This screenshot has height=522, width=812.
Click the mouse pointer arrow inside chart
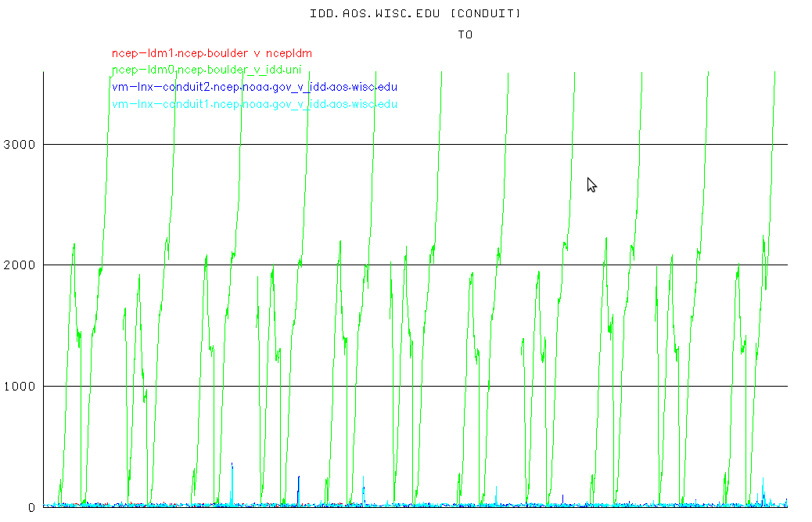[591, 184]
